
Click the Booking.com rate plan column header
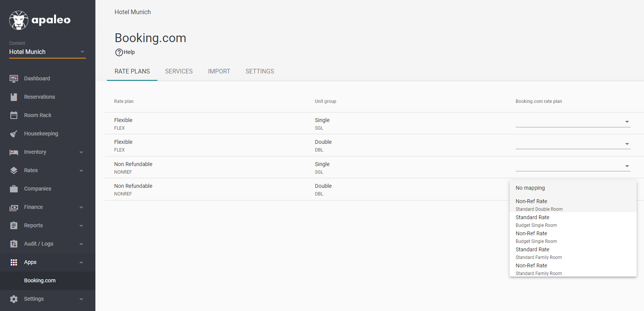539,101
